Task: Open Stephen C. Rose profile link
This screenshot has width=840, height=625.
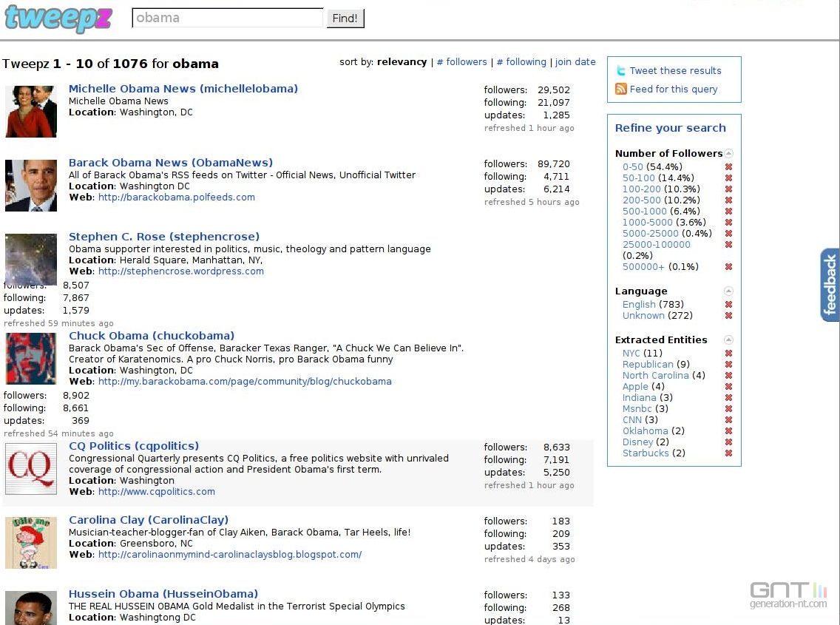Action: click(x=164, y=237)
